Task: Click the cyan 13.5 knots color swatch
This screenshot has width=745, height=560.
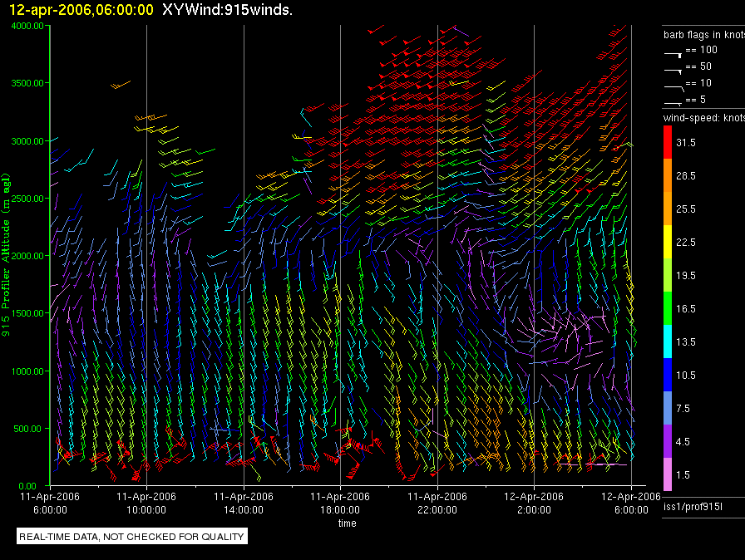Action: [x=668, y=341]
